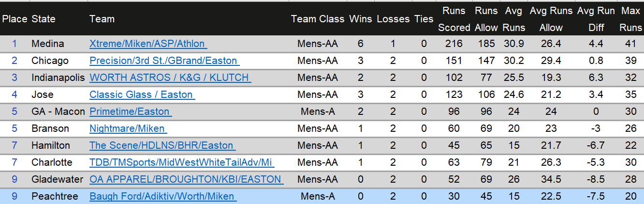Click the Team Class column header

tap(318, 19)
